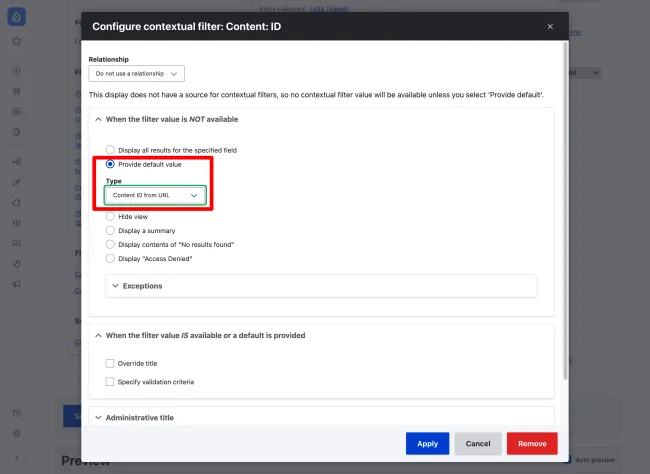
Task: Click the People icon in sidebar
Action: (17, 243)
